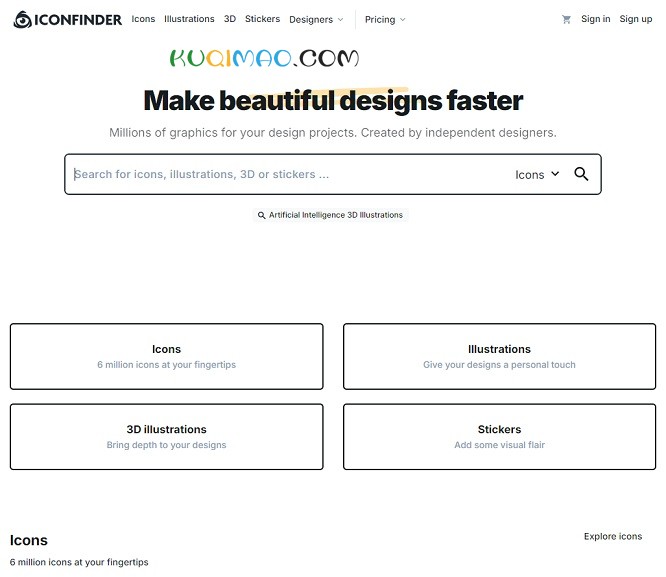The image size is (666, 577).
Task: Open Illustrations in top navigation
Action: (x=189, y=19)
